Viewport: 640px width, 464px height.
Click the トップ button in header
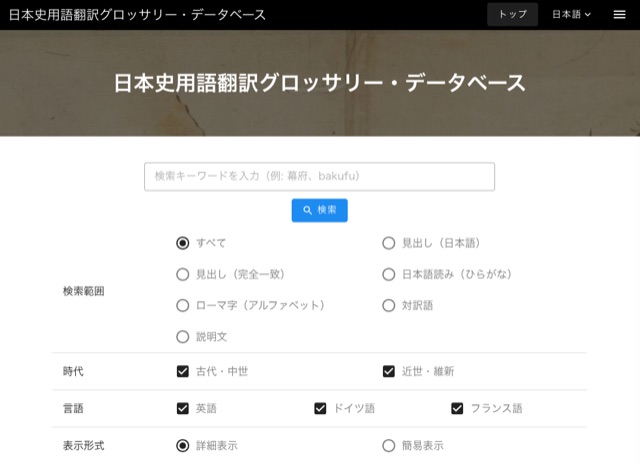coord(512,14)
